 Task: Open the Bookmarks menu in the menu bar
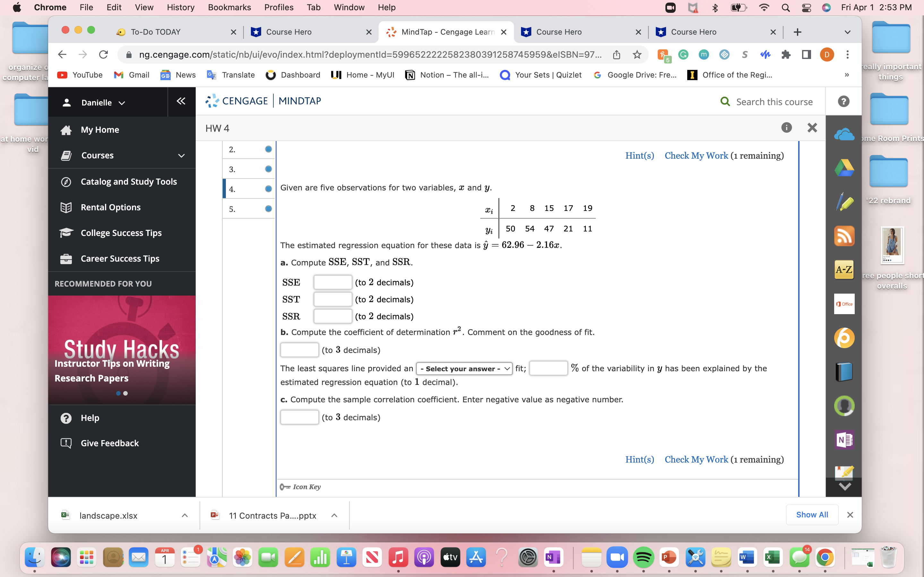pos(229,7)
